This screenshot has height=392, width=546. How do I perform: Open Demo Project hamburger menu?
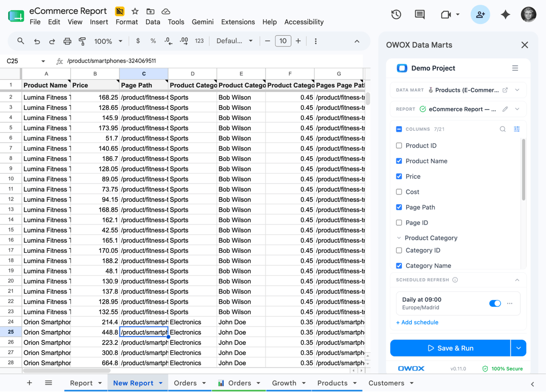515,68
